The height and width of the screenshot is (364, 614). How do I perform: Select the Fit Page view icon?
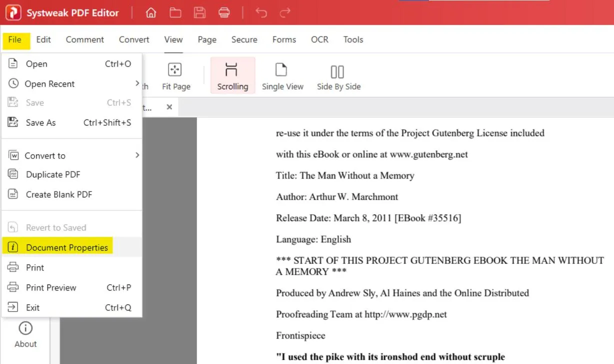tap(175, 75)
